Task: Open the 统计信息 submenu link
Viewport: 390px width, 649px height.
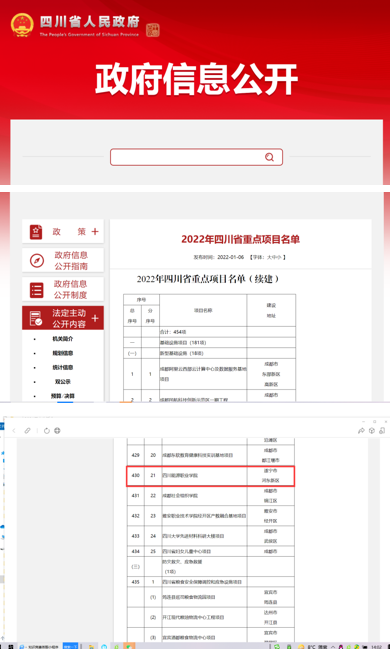Action: [x=63, y=367]
